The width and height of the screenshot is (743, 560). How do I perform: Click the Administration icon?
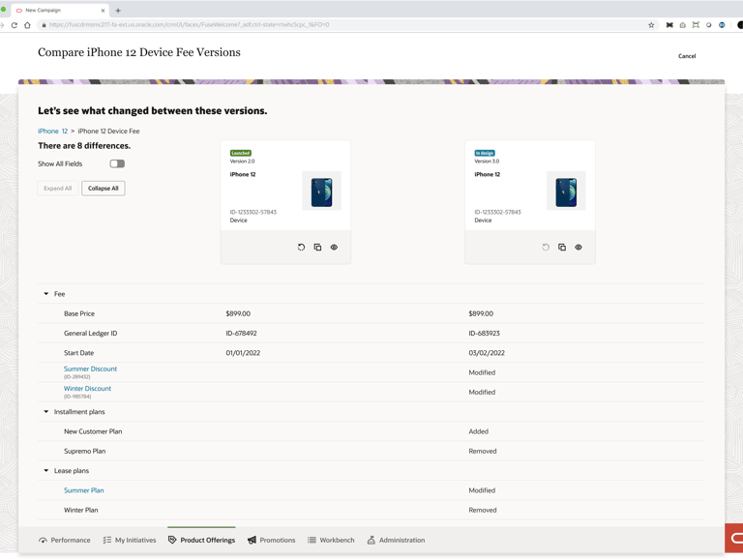(x=371, y=540)
